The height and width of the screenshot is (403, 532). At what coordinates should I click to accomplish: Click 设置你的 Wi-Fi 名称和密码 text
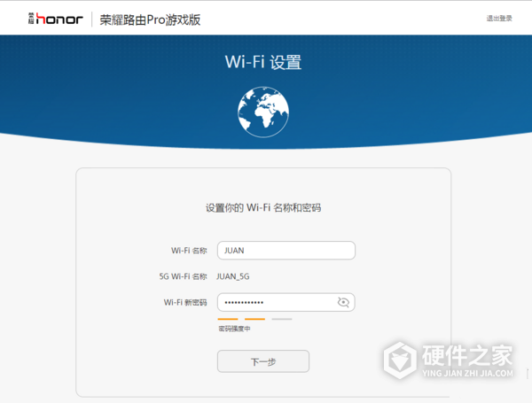pyautogui.click(x=263, y=207)
